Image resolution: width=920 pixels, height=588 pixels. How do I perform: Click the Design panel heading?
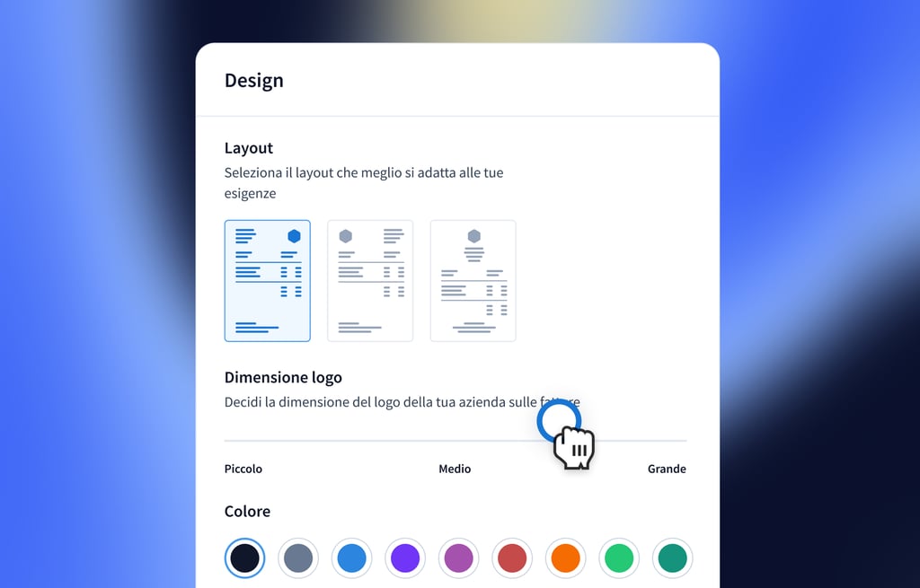coord(254,80)
